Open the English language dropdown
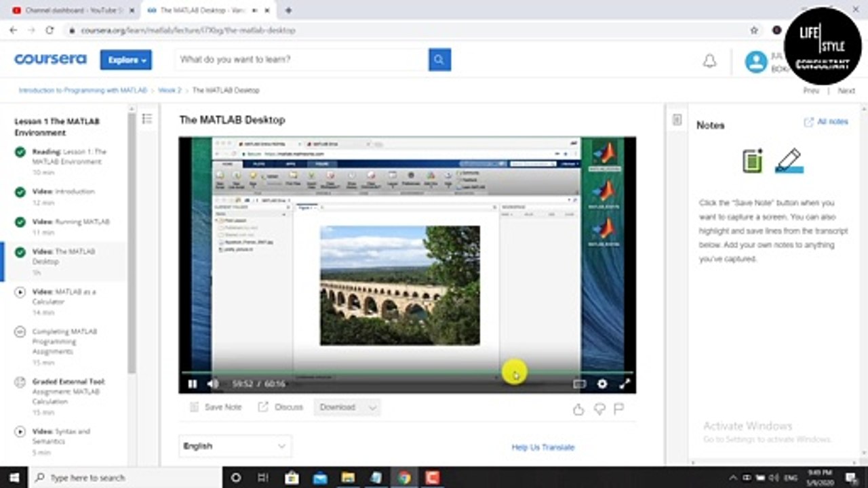The image size is (868, 488). pos(235,446)
